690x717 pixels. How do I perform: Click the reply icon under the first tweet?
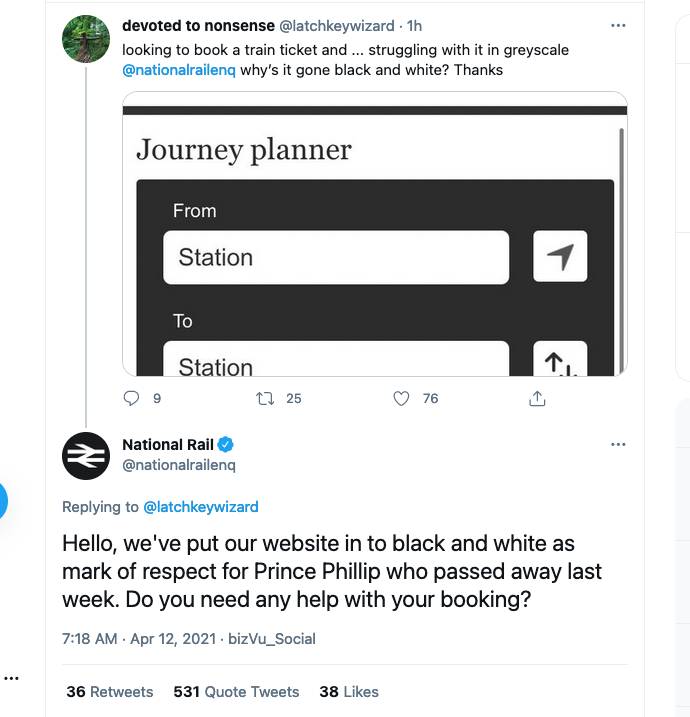(131, 398)
